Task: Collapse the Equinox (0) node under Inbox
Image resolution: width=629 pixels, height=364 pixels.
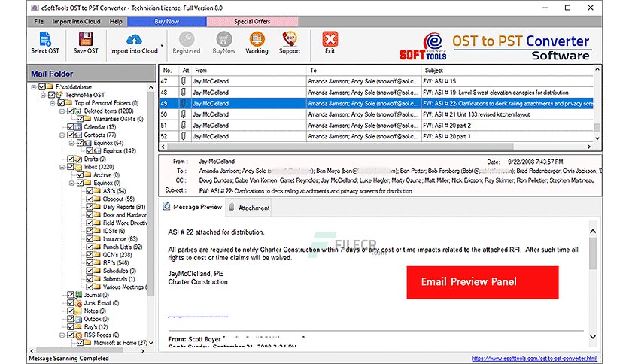Action: point(71,183)
